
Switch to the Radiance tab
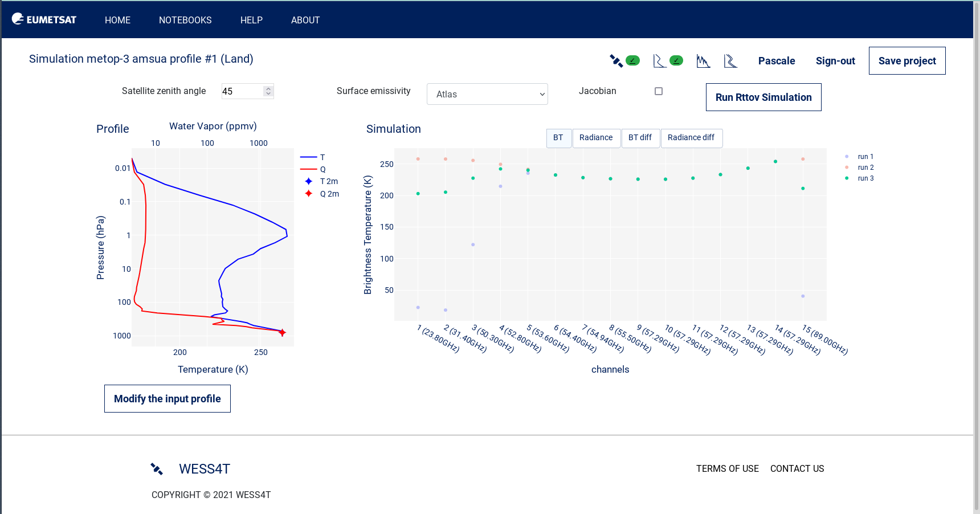[596, 138]
